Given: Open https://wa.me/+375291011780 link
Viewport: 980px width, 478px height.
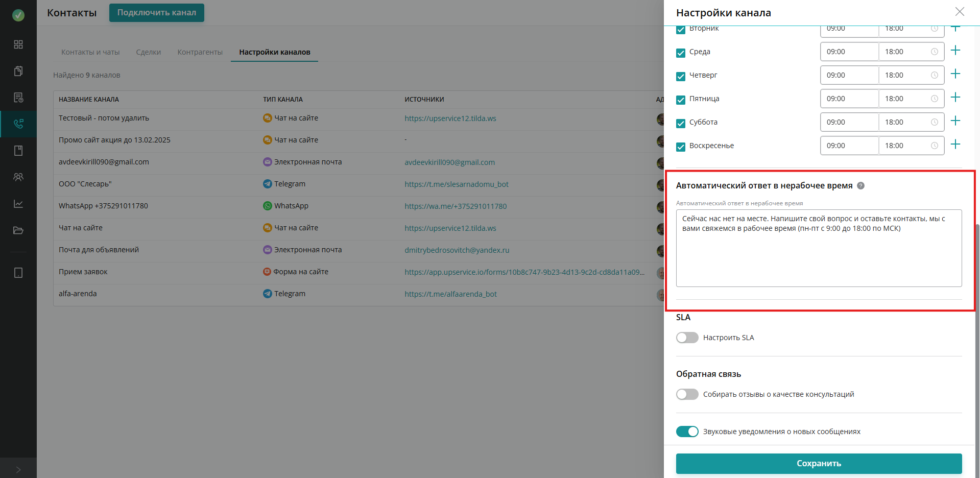Looking at the screenshot, I should click(456, 206).
